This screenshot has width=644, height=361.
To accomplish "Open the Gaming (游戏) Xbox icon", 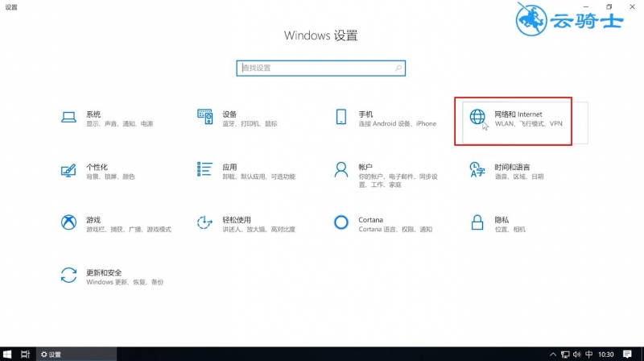I will [x=68, y=222].
